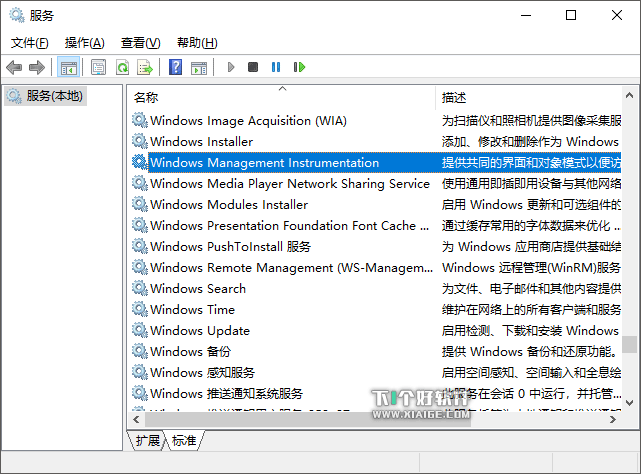Screen dimensions: 641x474
Task: Click gear icon beside Windows Time
Action: coord(140,309)
